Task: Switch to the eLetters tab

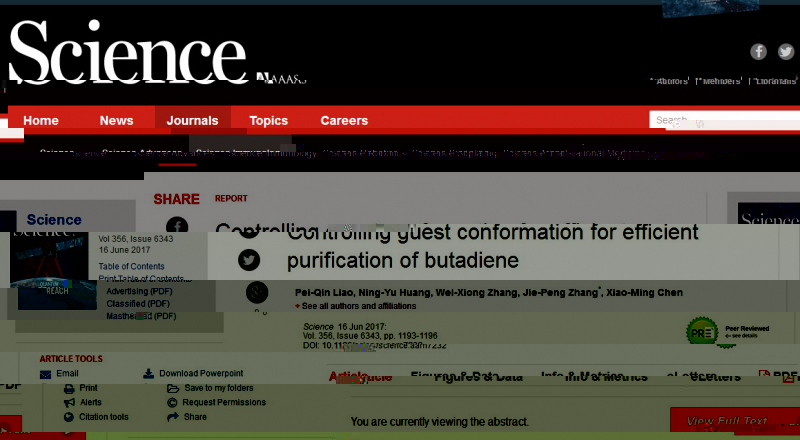Action: 704,377
